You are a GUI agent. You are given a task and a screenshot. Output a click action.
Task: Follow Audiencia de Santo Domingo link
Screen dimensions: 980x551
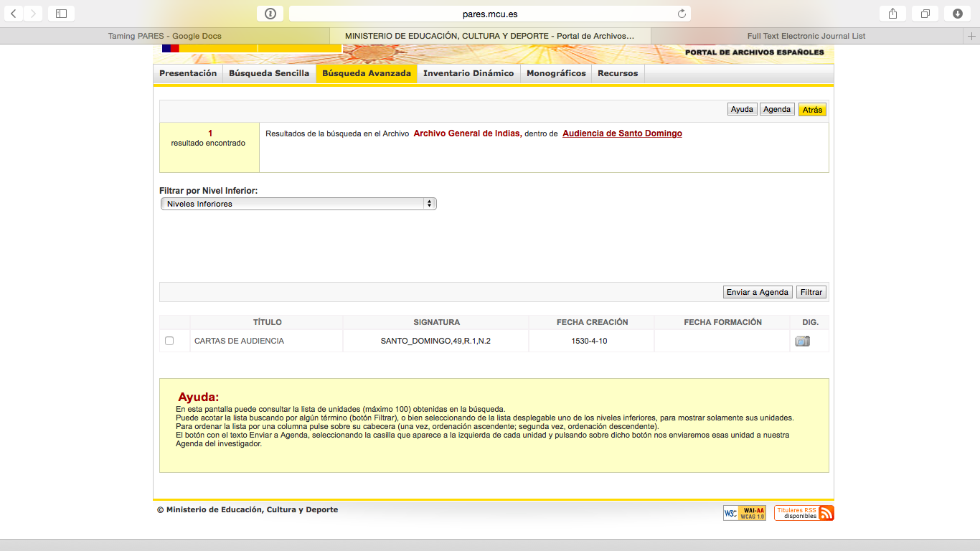[622, 133]
